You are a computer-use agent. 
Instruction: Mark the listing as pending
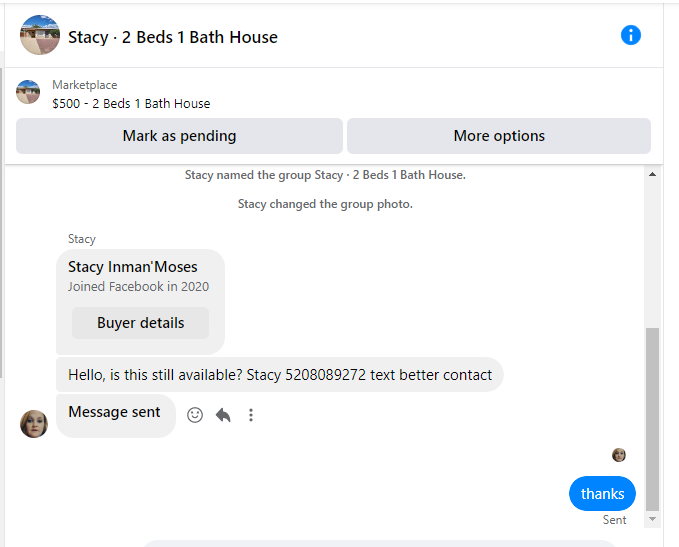(x=179, y=136)
